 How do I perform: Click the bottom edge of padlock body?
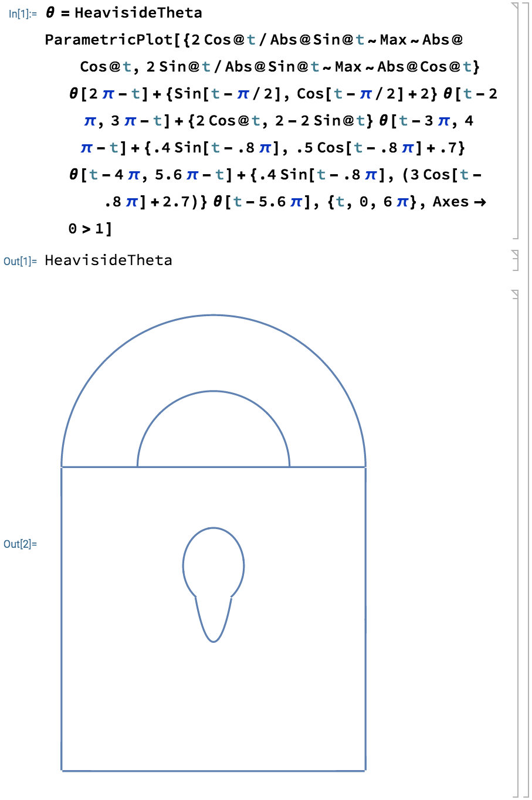(x=214, y=770)
